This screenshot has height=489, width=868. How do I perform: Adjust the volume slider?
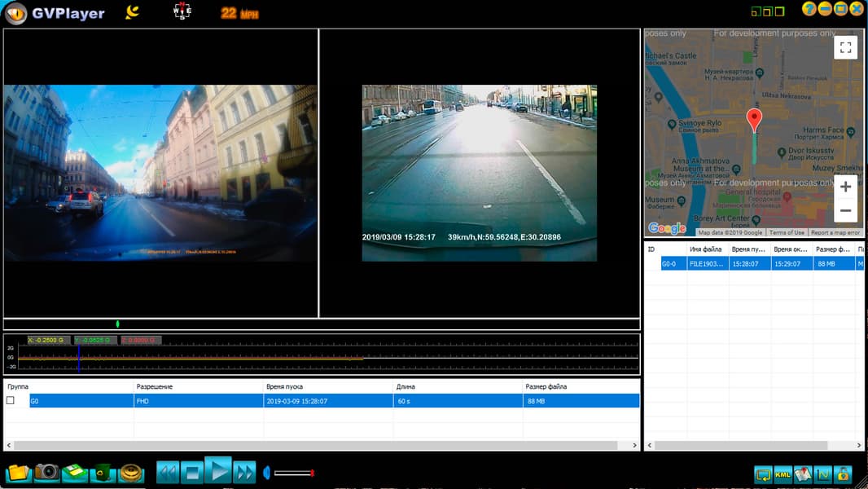pos(293,473)
